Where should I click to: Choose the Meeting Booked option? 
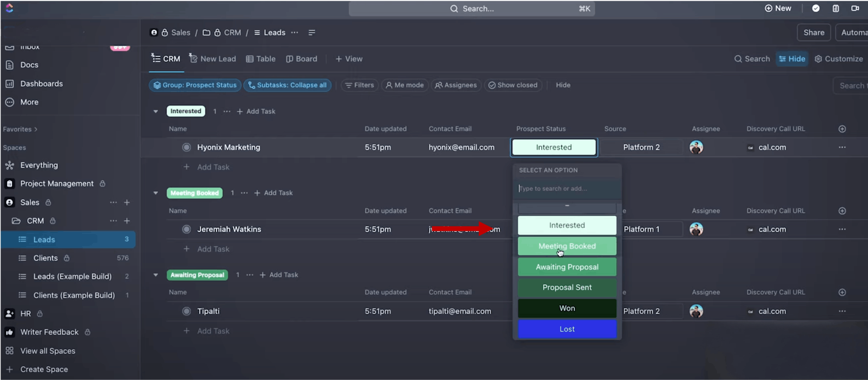(x=567, y=246)
